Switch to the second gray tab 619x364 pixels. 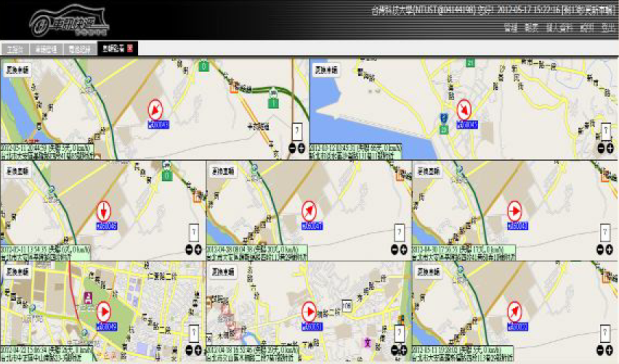[x=46, y=49]
